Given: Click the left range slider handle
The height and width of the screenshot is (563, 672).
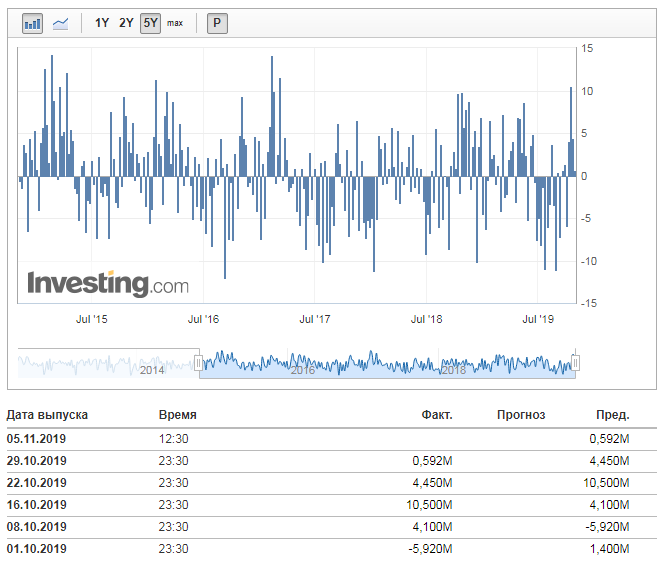Looking at the screenshot, I should [198, 363].
